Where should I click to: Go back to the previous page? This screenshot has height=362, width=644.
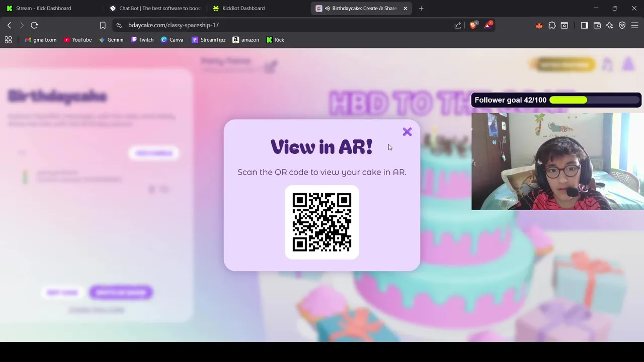(x=9, y=25)
